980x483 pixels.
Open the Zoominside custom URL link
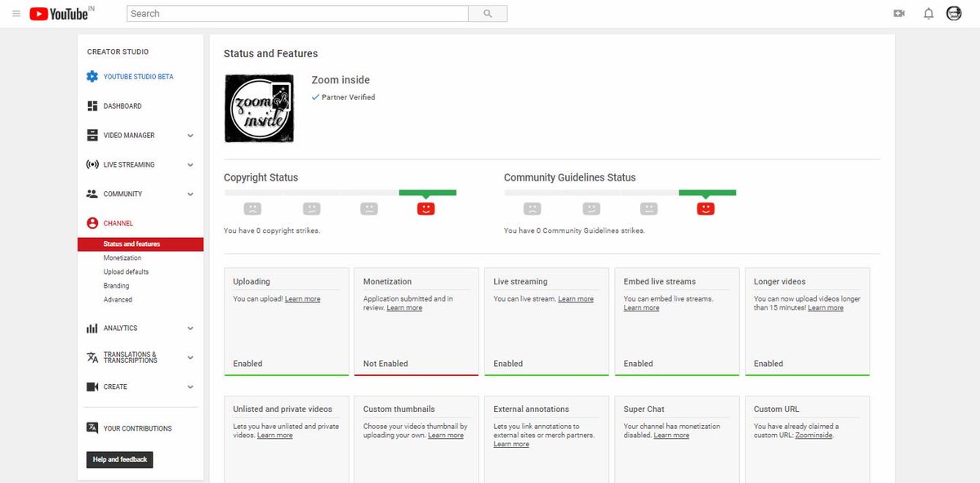click(x=813, y=436)
